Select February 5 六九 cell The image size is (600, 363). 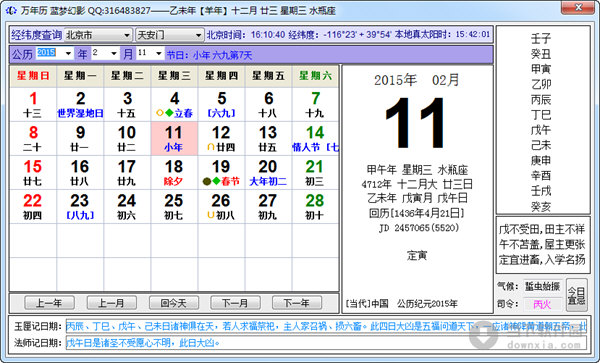(x=222, y=104)
